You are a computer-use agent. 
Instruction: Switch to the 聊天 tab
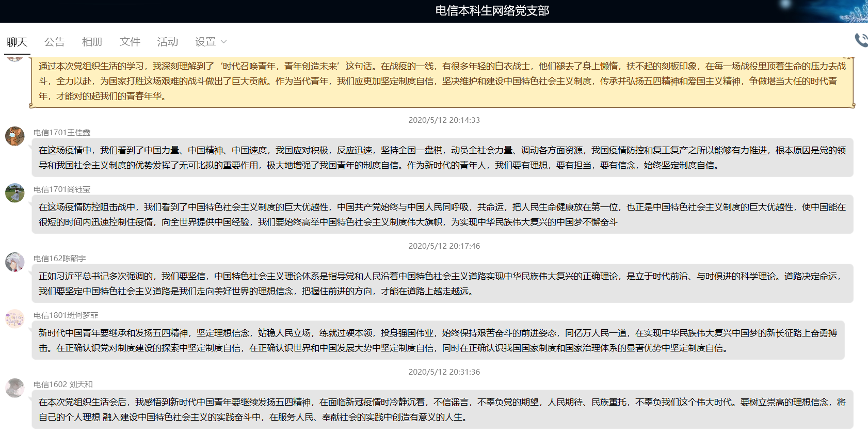tap(17, 42)
